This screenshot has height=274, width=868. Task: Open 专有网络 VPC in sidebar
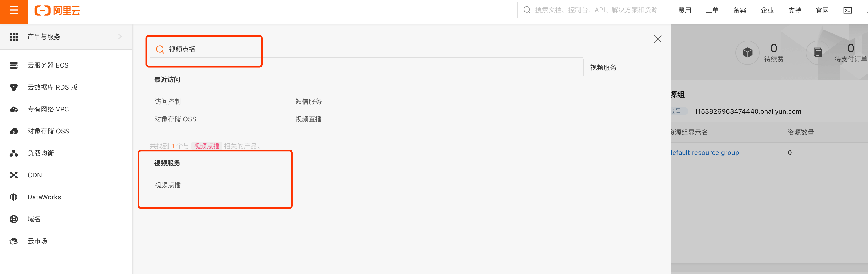[48, 109]
